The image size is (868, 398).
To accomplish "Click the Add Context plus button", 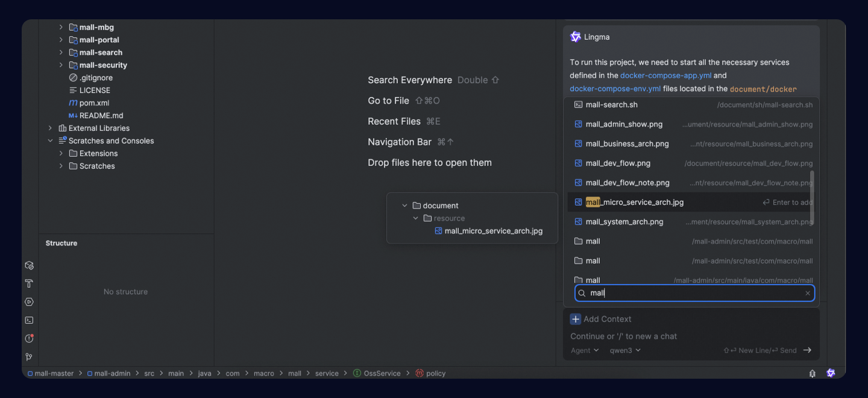I will [x=576, y=319].
